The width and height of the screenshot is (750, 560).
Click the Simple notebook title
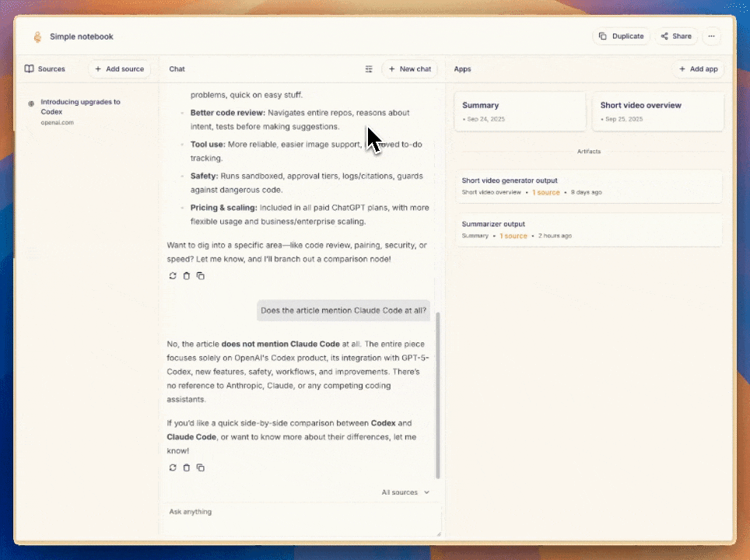tap(82, 37)
